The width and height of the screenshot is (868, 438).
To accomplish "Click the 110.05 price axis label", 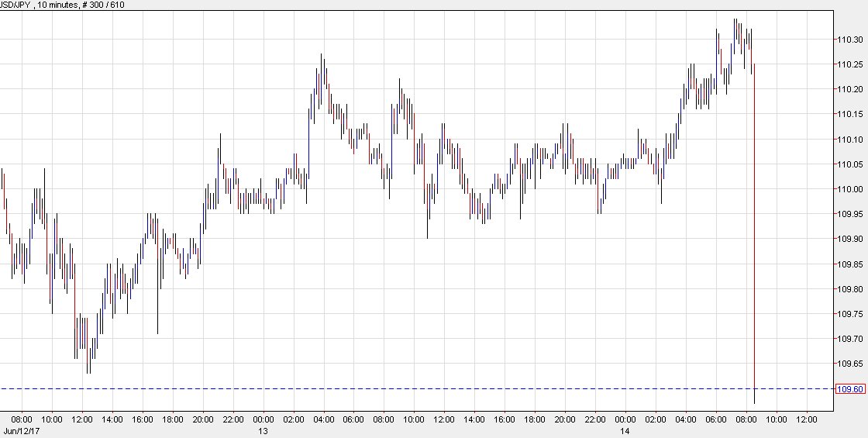I will click(x=849, y=164).
